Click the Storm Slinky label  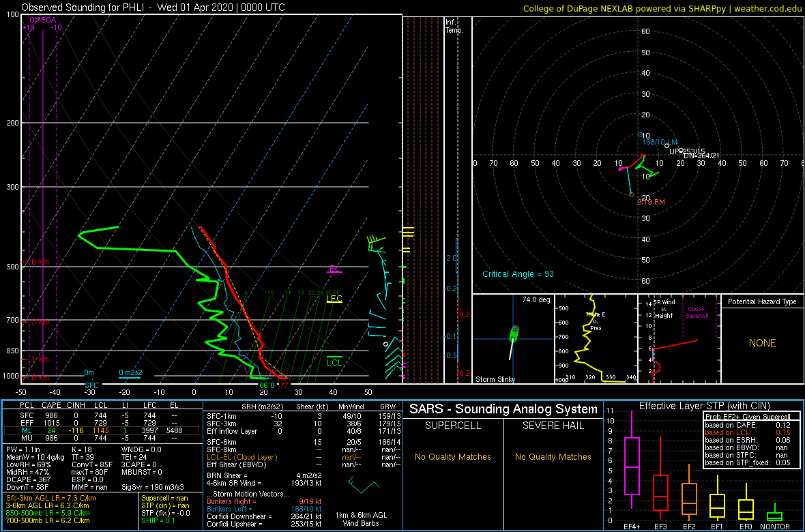[x=496, y=379]
